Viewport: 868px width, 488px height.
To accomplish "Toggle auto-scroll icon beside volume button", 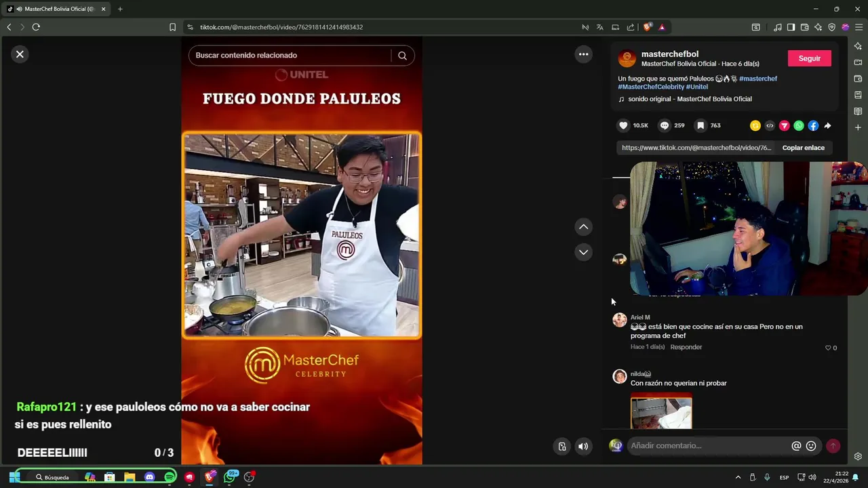I will point(562,446).
